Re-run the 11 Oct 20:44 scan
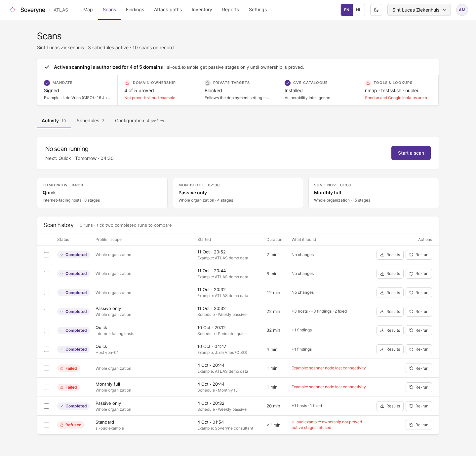 tap(419, 274)
